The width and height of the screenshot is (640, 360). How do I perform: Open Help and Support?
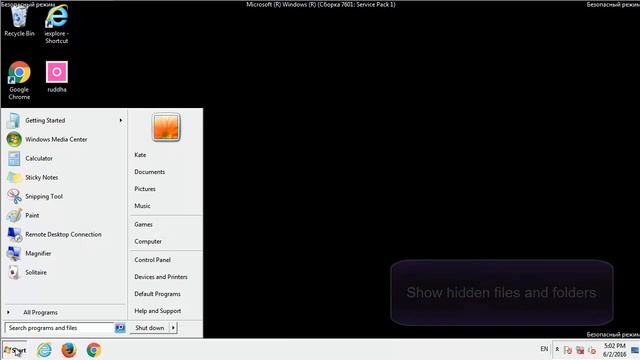point(158,311)
